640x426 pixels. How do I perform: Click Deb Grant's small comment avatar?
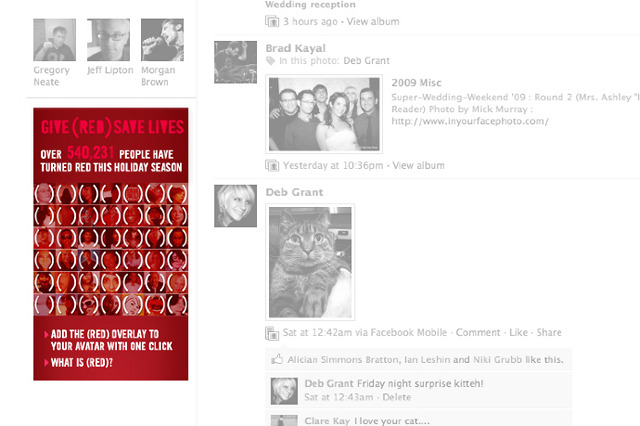pos(284,391)
